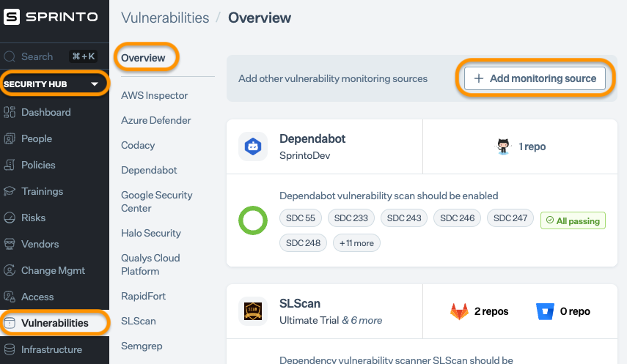This screenshot has width=627, height=364.
Task: Click the SDC 243 tag
Action: click(404, 218)
